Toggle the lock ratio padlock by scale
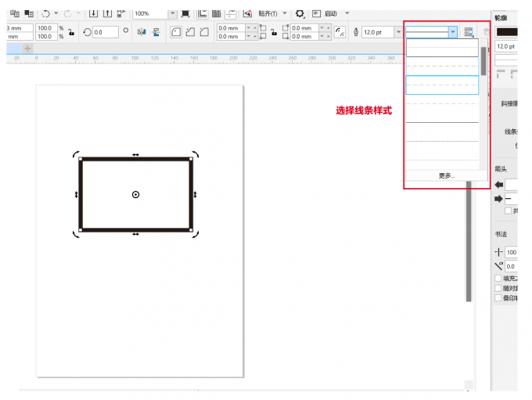This screenshot has width=532, height=400. coord(72,32)
